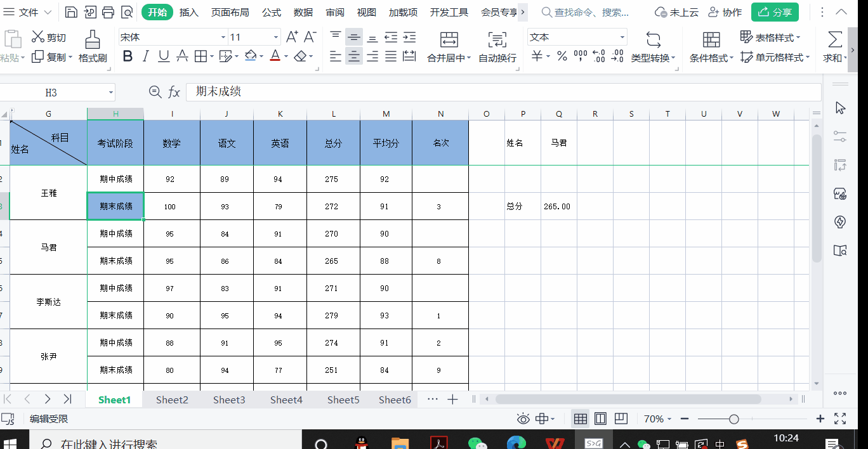Open the font size dropdown showing 11
Screen dimensions: 868x449
[275, 37]
